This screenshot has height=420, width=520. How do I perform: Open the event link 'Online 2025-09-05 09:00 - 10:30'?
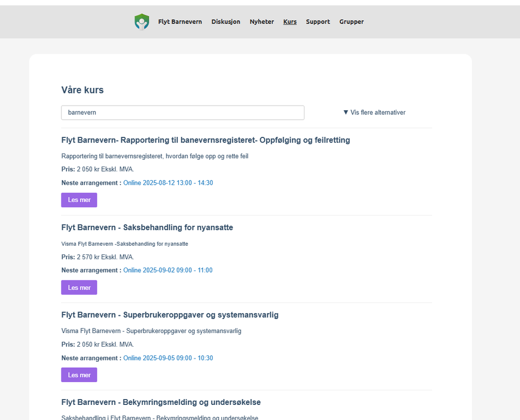click(x=168, y=358)
